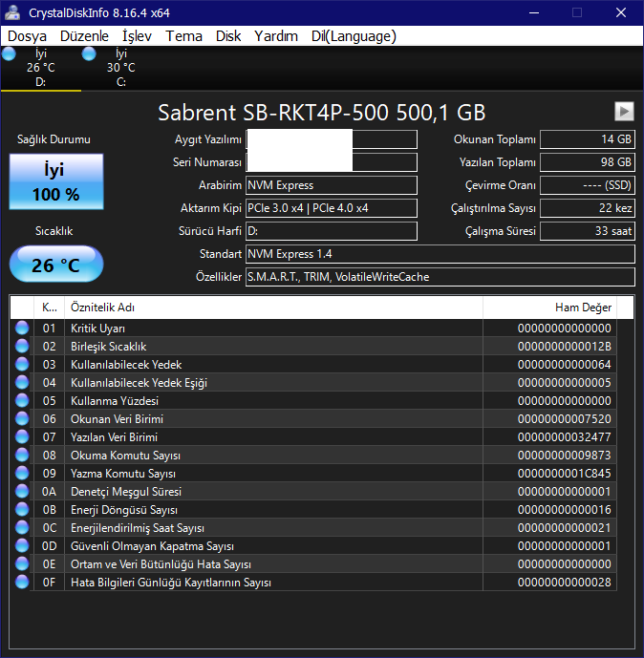
Task: Open the Düzenle menu
Action: tap(84, 36)
